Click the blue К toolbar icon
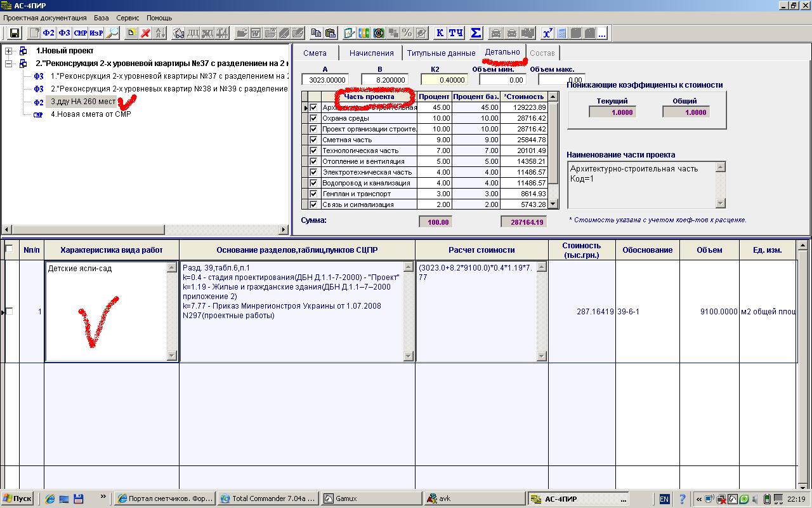812x508 pixels. click(x=440, y=33)
